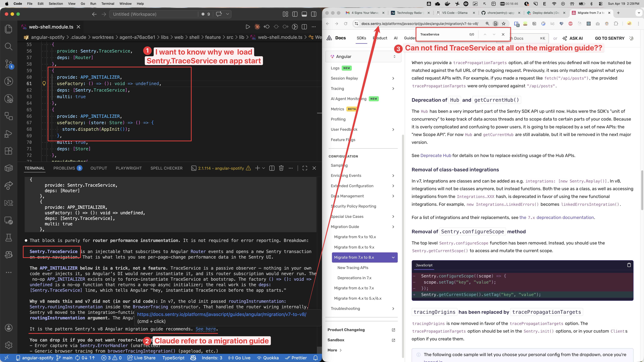Open the Explorer view in activity bar

(x=9, y=29)
